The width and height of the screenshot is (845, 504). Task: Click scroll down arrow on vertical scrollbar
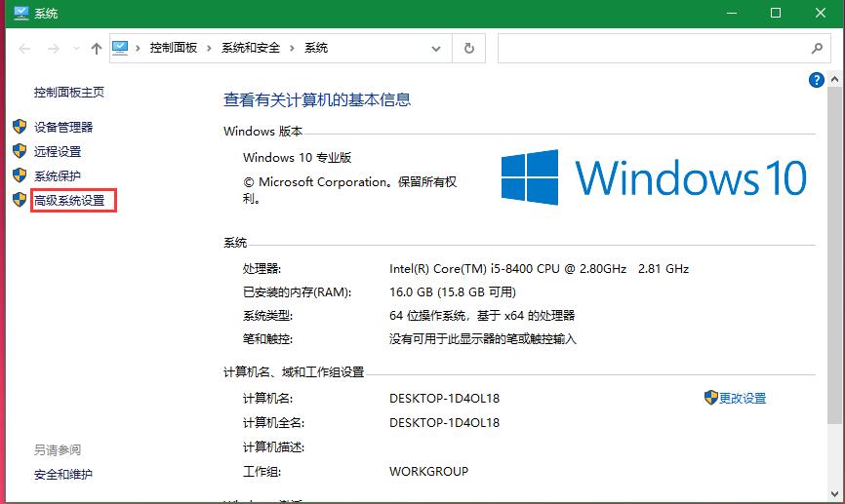pos(835,493)
